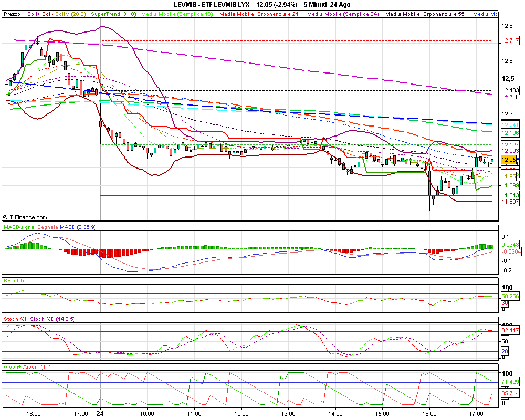Click the dark red 11,807 price tag
The height and width of the screenshot is (420, 525).
point(510,202)
